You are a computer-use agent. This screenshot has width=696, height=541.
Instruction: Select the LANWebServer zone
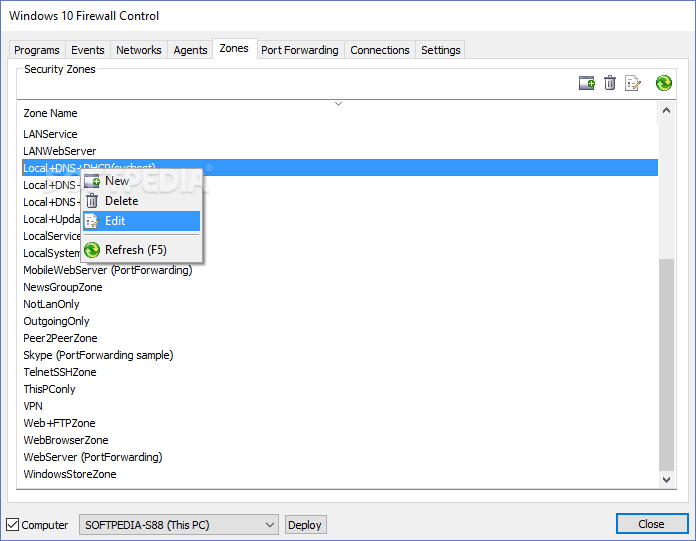[59, 151]
